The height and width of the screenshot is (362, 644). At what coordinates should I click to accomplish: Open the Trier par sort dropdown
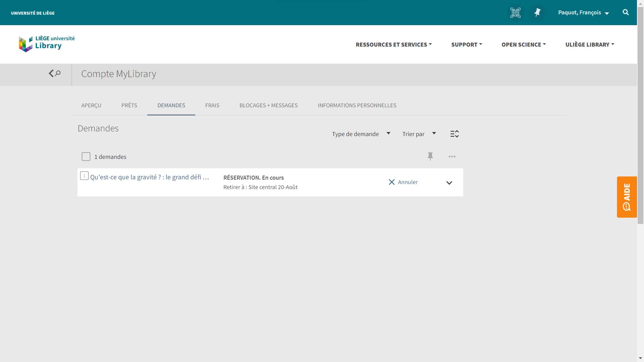click(419, 134)
